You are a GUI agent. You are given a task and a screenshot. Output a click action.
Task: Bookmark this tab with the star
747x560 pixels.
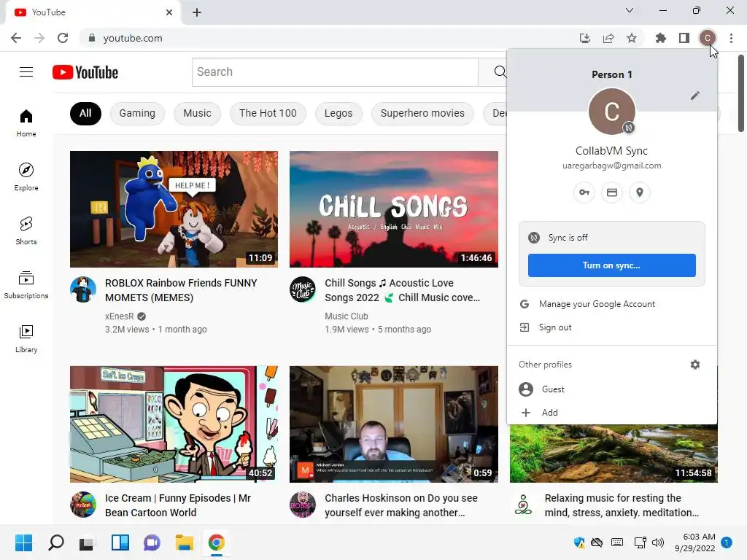632,38
